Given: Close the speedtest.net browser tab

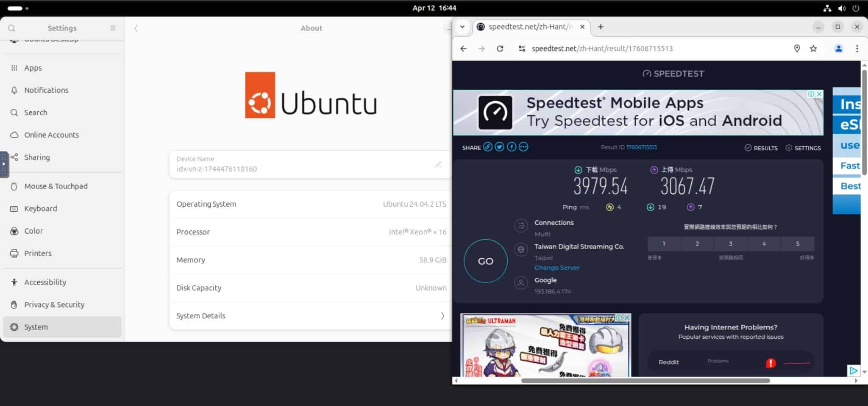Looking at the screenshot, I should click(x=582, y=27).
